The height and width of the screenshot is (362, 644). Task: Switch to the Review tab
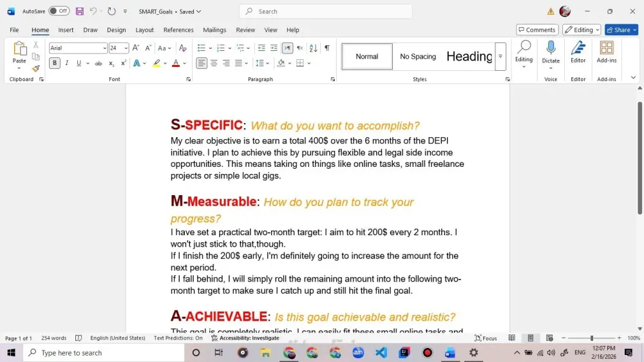245,30
